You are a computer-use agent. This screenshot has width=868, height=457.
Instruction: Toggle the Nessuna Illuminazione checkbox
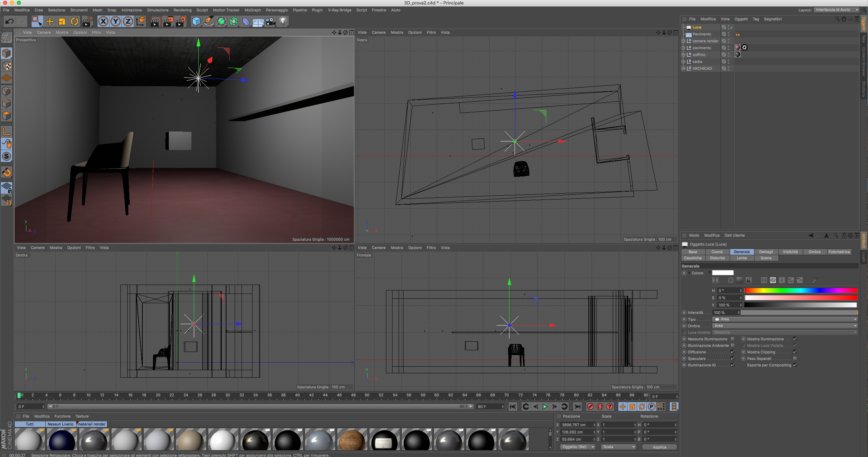coord(732,339)
